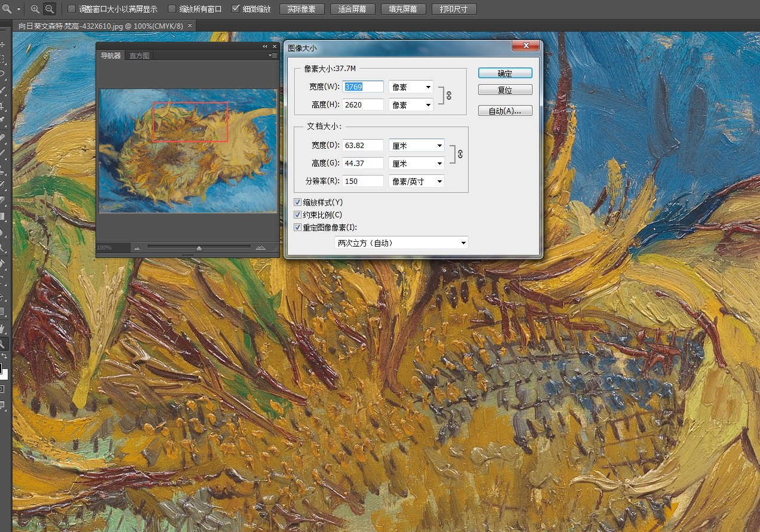The height and width of the screenshot is (532, 760).
Task: Open the 两次立方（自动）resampling dropdown
Action: point(401,243)
